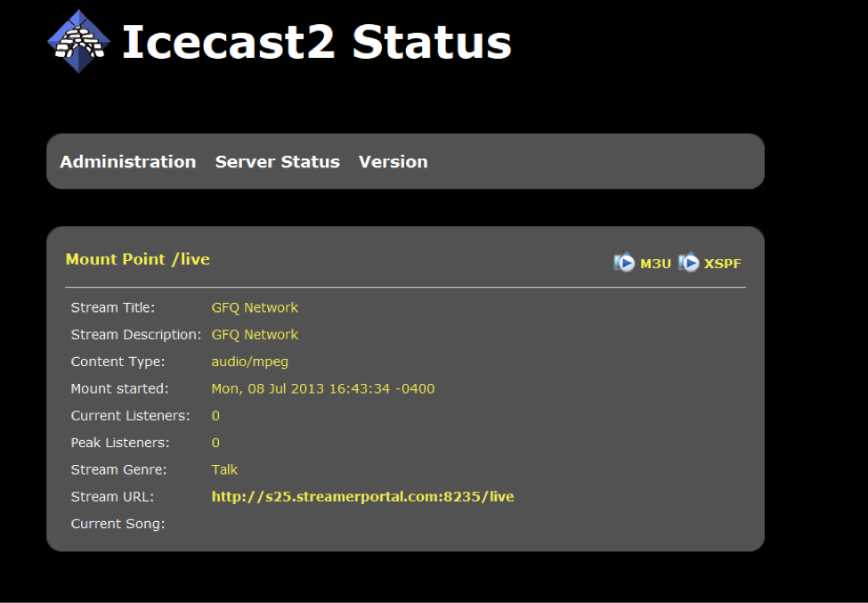Click the Icecast igloo logo

[x=79, y=42]
